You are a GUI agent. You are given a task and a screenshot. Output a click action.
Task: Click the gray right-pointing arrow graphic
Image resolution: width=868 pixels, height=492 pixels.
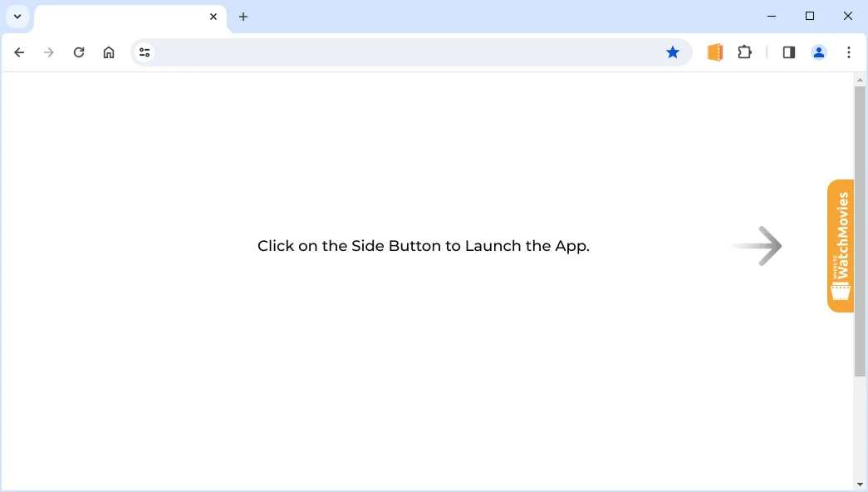(x=756, y=246)
